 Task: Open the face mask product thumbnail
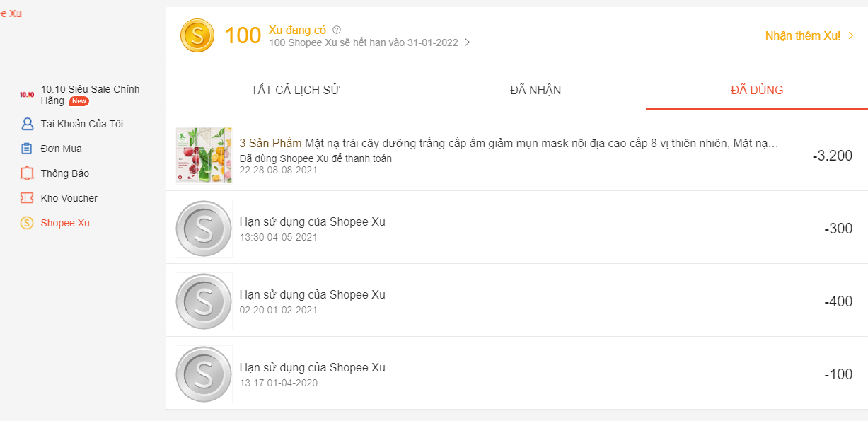pos(204,155)
